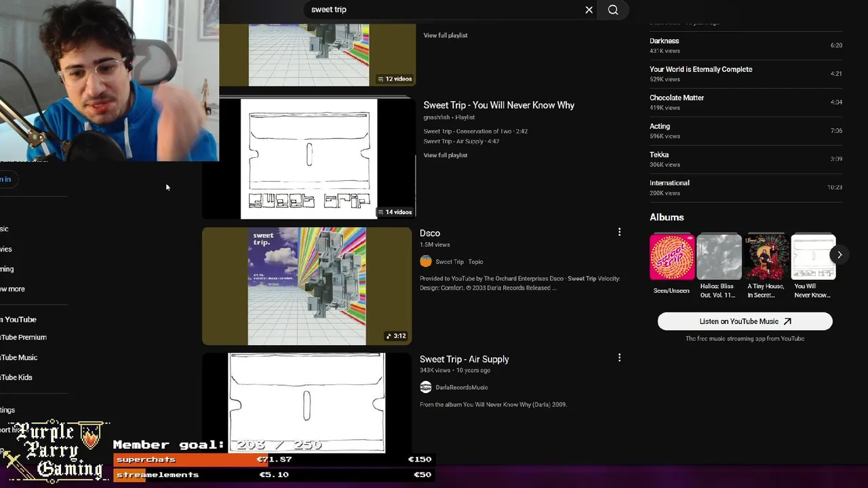Open the You Will Never Know album cover
868x488 pixels.
pos(813,258)
